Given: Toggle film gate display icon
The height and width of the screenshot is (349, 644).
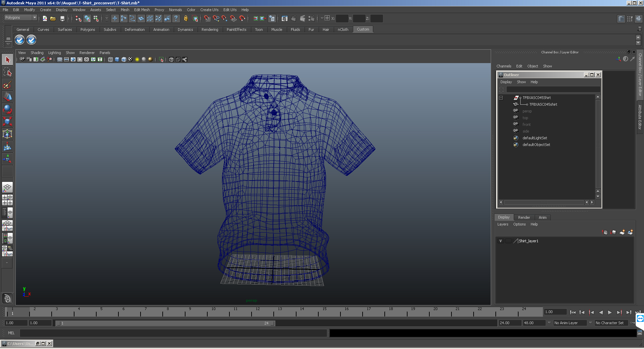Looking at the screenshot, I should click(66, 59).
